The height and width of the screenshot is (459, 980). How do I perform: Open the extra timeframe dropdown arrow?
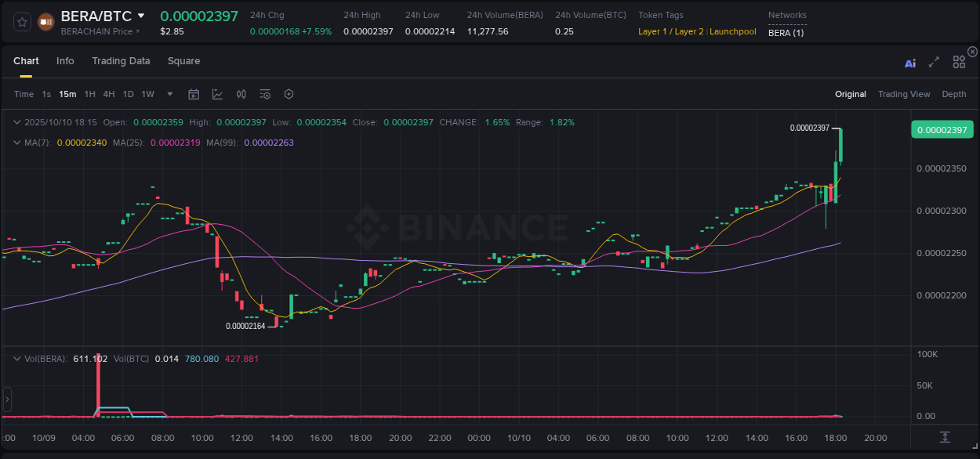point(169,94)
